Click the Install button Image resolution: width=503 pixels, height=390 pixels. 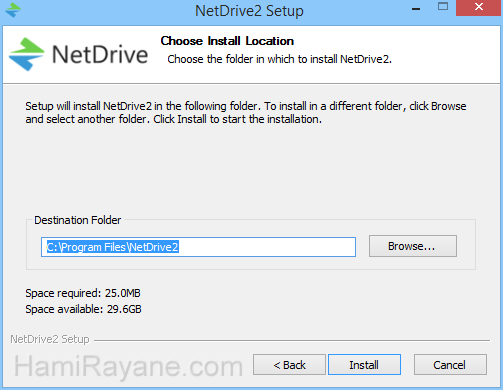[364, 365]
